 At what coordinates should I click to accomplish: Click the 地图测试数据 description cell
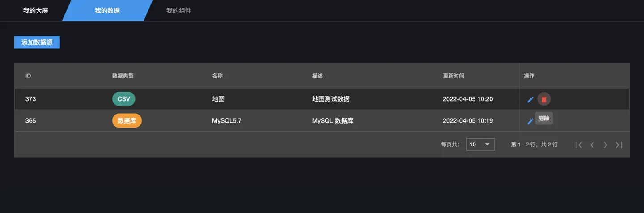(x=331, y=99)
